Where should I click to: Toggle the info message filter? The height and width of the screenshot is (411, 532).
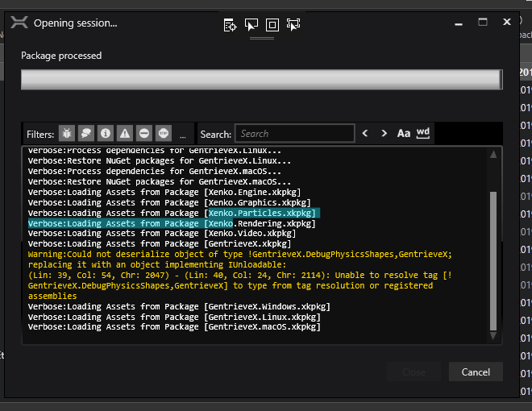106,133
